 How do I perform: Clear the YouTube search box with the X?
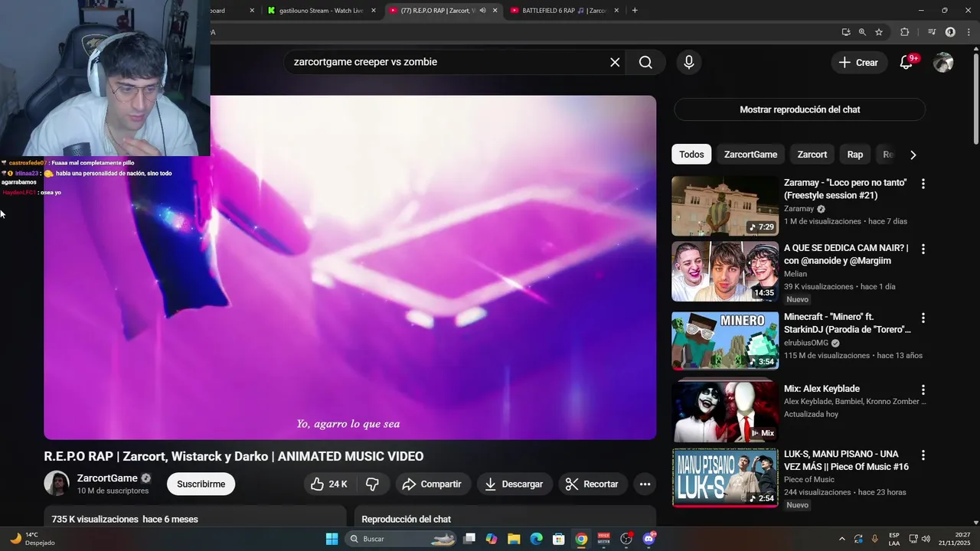pos(615,62)
